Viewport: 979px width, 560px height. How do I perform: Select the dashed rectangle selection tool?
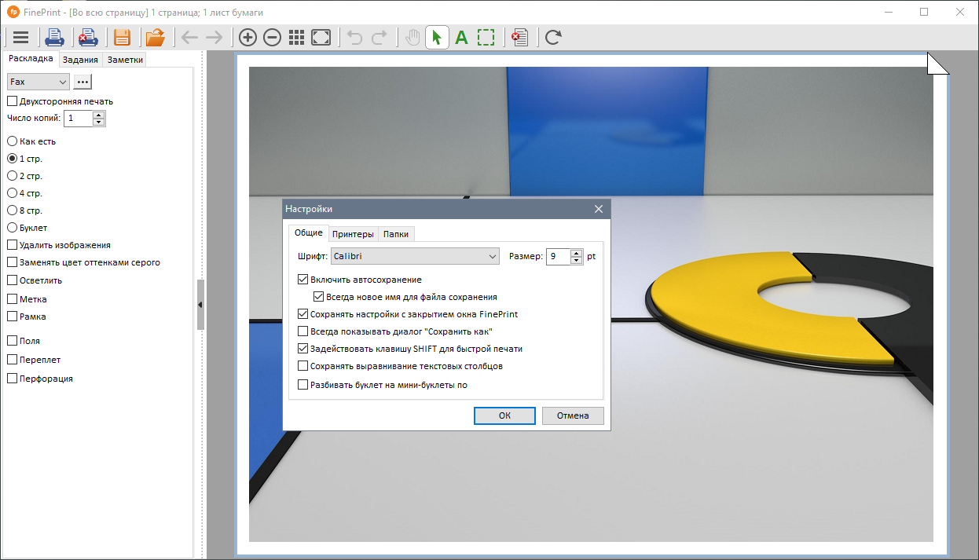point(486,37)
